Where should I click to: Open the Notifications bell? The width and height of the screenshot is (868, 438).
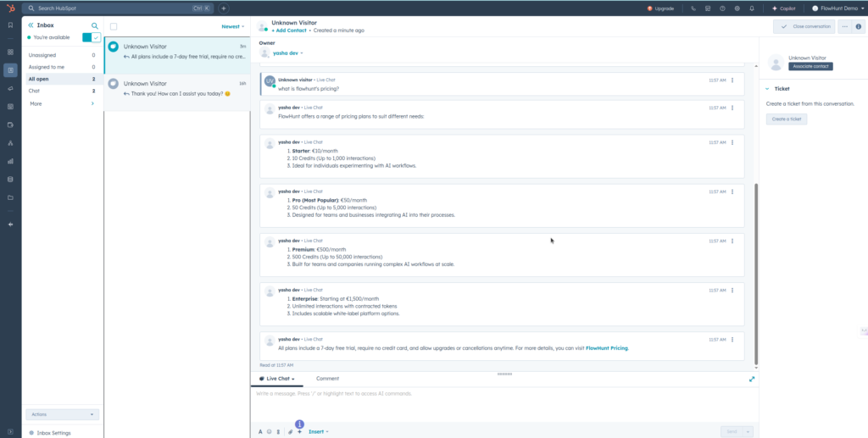coord(752,8)
